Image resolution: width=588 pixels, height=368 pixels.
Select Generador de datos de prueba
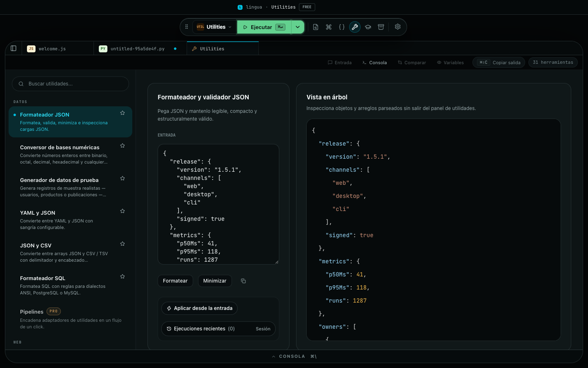coord(70,187)
